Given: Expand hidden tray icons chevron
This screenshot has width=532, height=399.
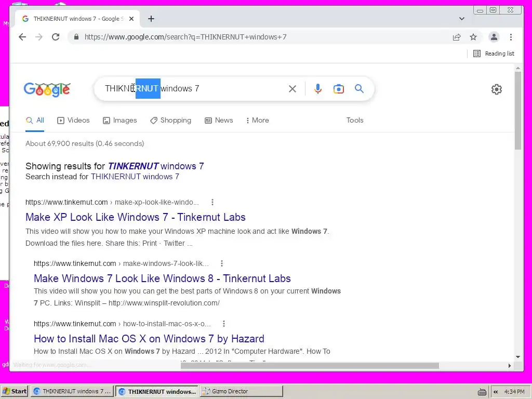Looking at the screenshot, I should pyautogui.click(x=496, y=392).
